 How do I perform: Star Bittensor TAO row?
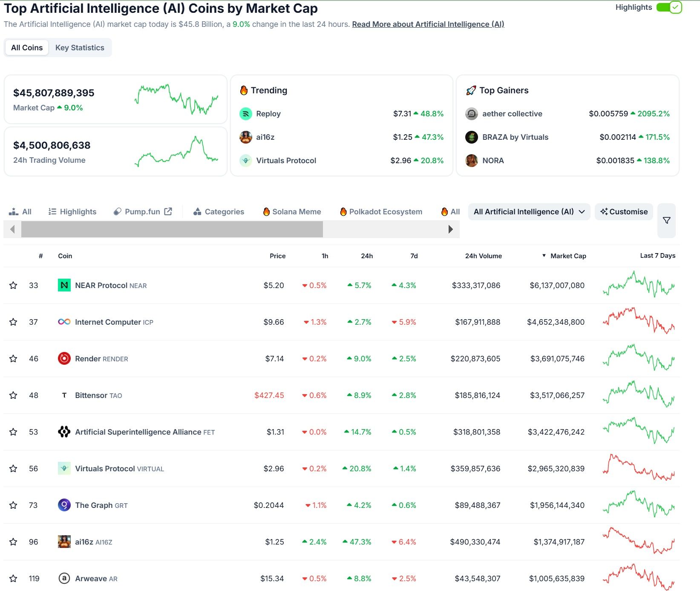[x=13, y=395]
